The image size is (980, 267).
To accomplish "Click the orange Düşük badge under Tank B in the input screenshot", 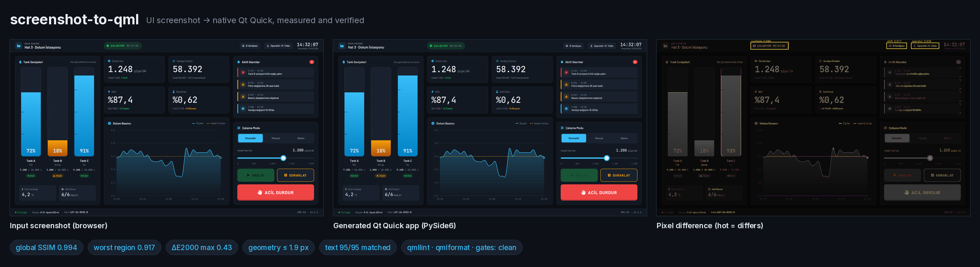I will point(58,176).
